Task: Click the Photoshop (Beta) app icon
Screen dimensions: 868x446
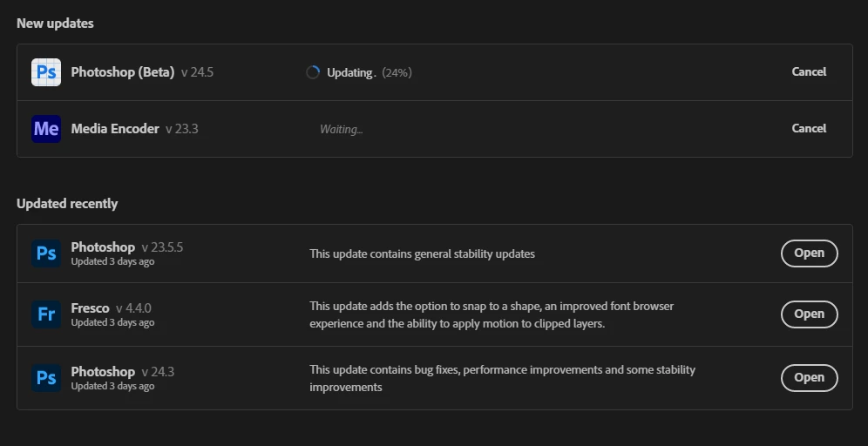Action: (46, 72)
